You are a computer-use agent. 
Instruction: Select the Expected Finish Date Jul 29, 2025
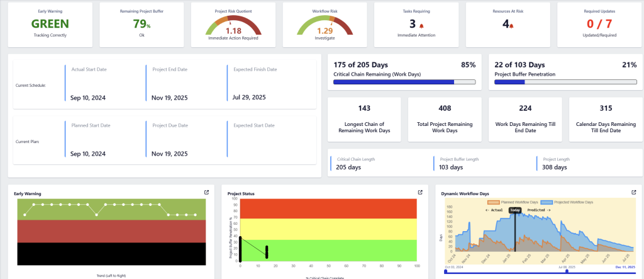[x=249, y=97]
